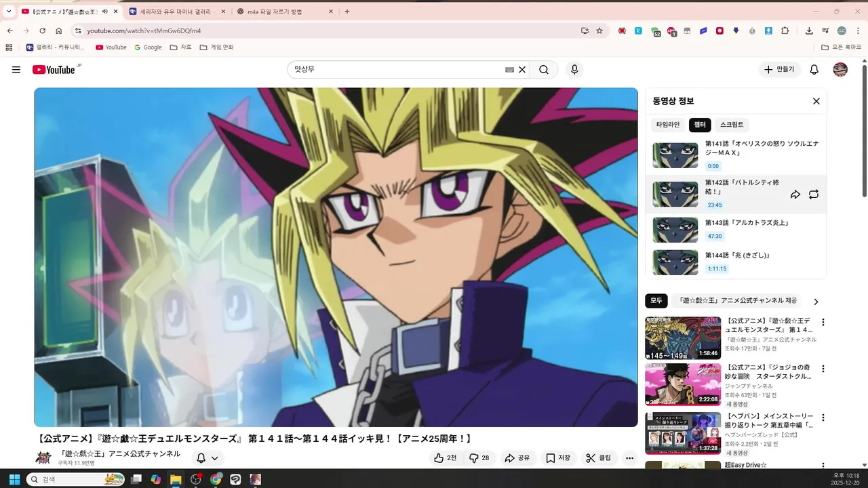Image resolution: width=868 pixels, height=488 pixels.
Task: Click the 47:30 chapter timestamp
Action: click(x=715, y=236)
